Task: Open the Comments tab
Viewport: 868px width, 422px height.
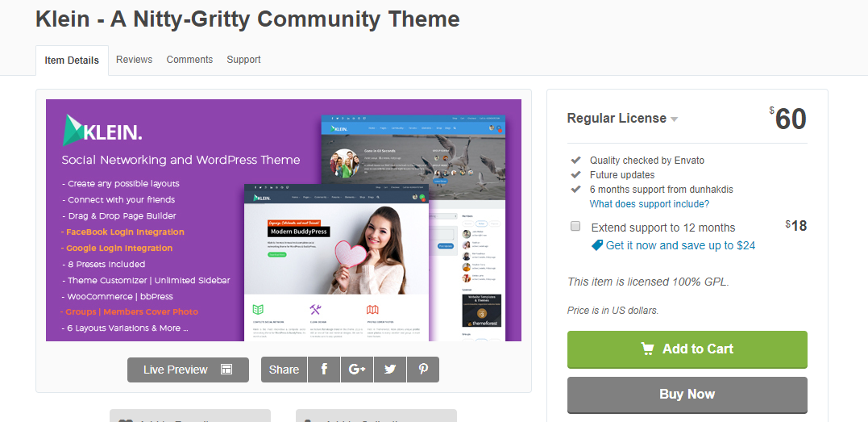Action: (x=189, y=60)
